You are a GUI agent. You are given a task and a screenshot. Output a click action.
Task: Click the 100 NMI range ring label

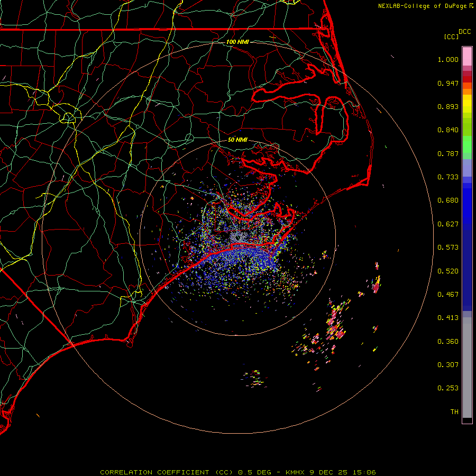click(x=237, y=42)
